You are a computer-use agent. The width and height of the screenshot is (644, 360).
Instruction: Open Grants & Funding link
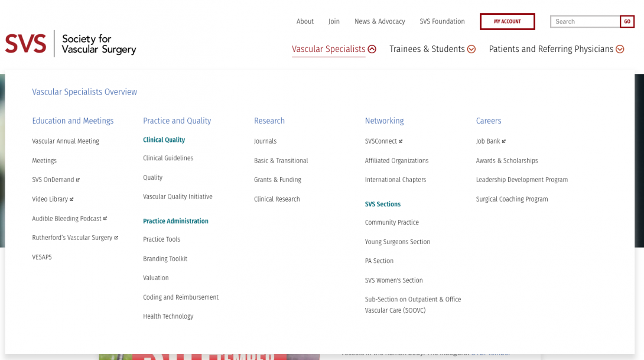[x=278, y=180]
